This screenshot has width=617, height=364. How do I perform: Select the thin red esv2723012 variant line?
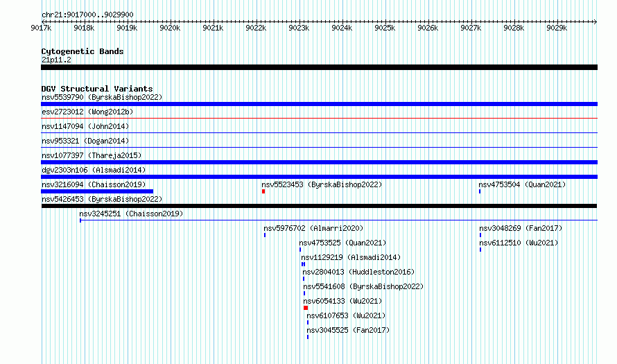coord(319,118)
